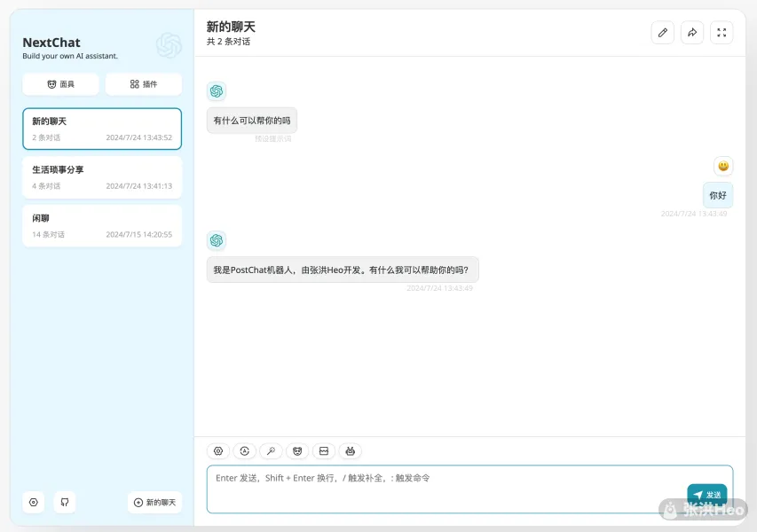Switch theme with the auto theme icon
Image resolution: width=757 pixels, height=532 pixels.
point(245,451)
